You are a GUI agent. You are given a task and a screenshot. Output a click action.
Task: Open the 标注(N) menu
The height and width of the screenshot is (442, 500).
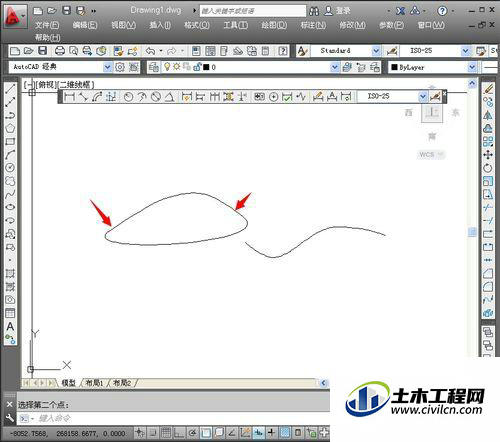click(x=313, y=25)
